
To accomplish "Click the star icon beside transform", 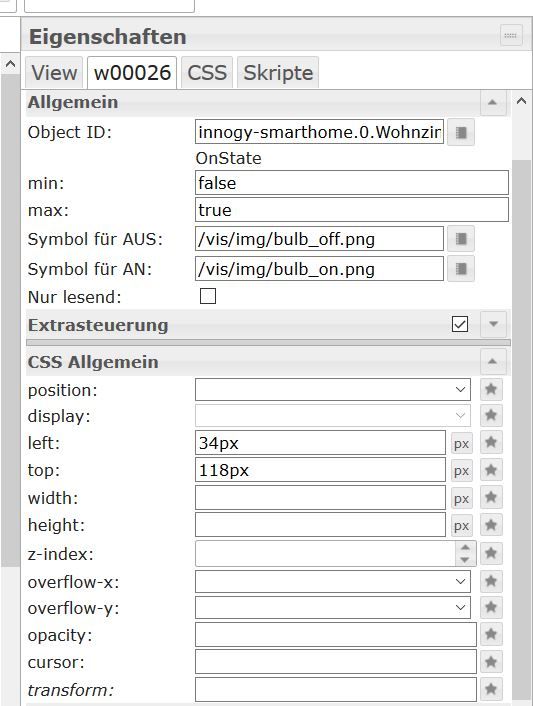I will (491, 689).
